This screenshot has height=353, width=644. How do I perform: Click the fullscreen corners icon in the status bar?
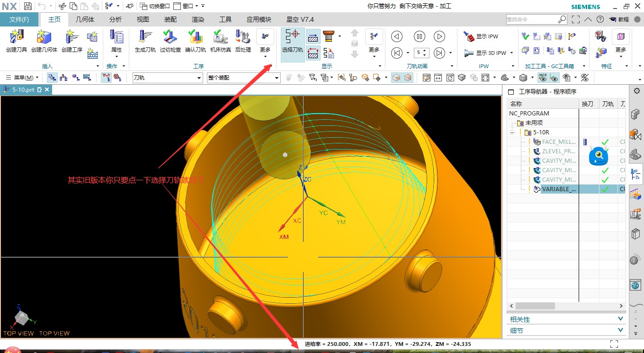[614, 344]
